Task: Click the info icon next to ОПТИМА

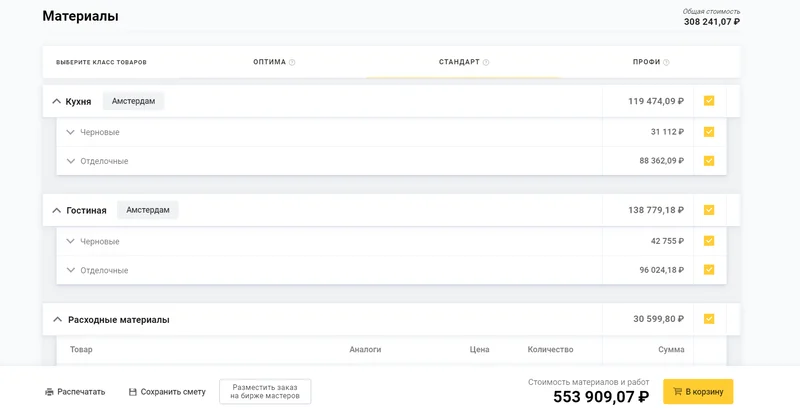Action: pyautogui.click(x=292, y=62)
